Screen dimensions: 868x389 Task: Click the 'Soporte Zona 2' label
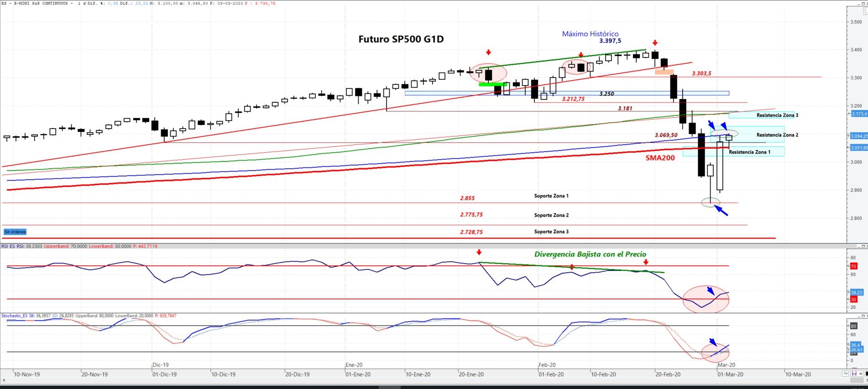(x=551, y=215)
